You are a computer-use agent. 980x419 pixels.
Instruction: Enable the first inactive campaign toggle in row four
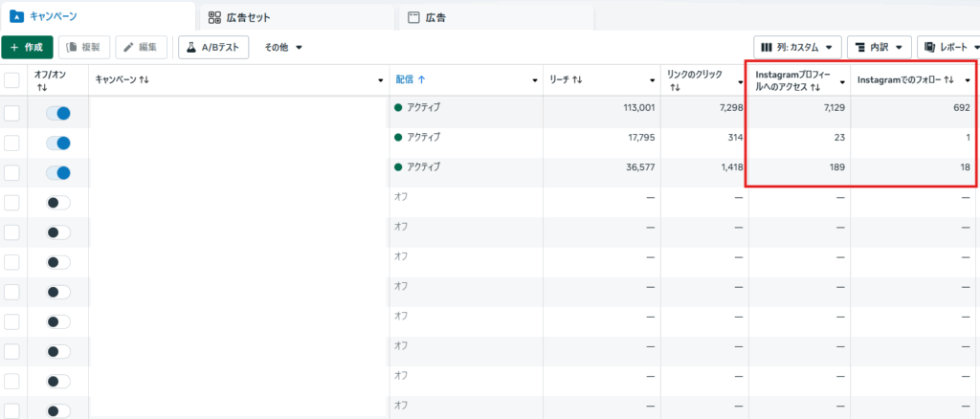pyautogui.click(x=58, y=203)
